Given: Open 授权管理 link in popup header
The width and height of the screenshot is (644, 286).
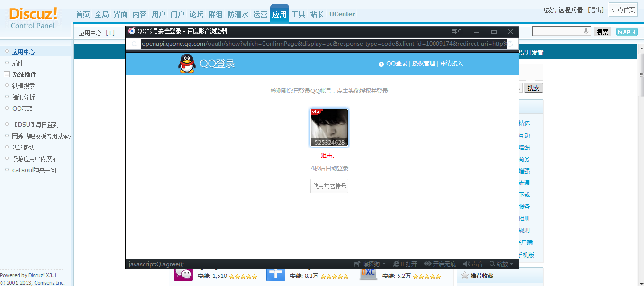Looking at the screenshot, I should pyautogui.click(x=424, y=64).
